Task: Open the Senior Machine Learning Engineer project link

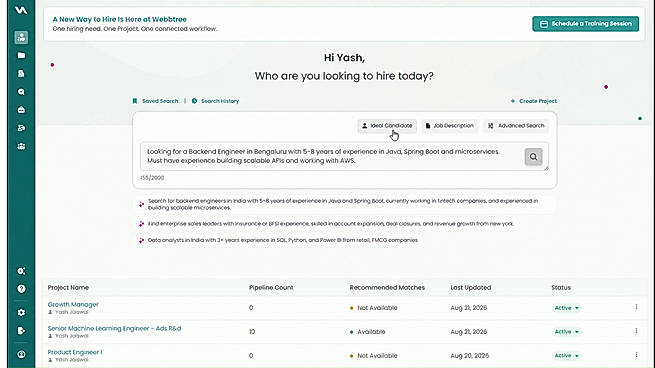Action: click(114, 328)
